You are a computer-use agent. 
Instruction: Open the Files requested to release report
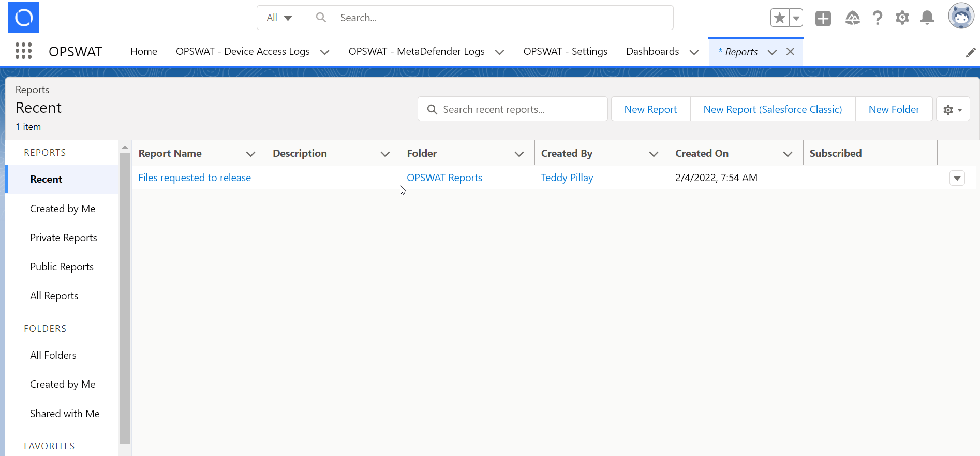195,178
